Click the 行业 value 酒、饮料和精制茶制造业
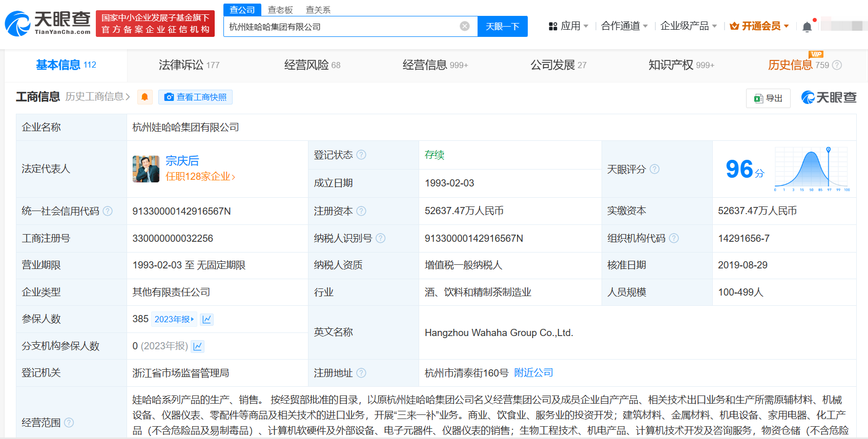This screenshot has width=868, height=439. click(x=478, y=292)
